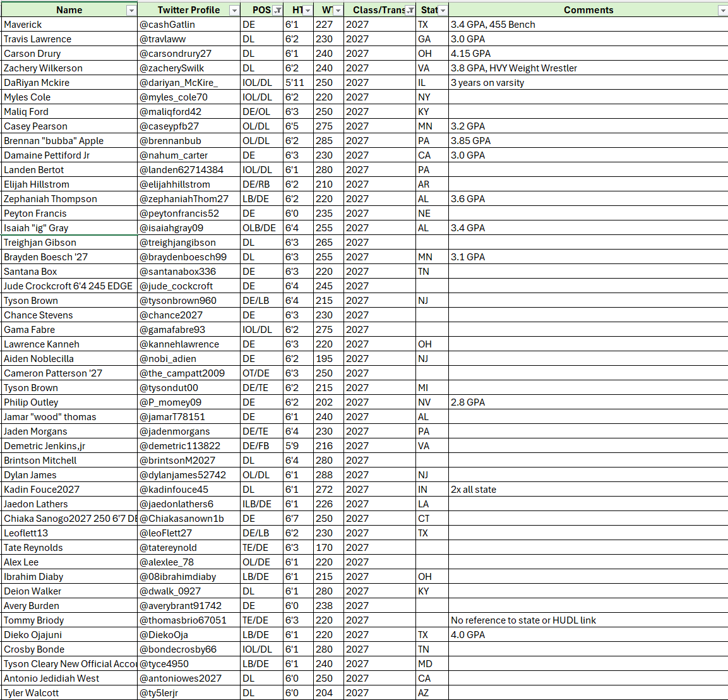The image size is (728, 700).
Task: Click the NV state cell for Philip Outley
Action: (432, 402)
